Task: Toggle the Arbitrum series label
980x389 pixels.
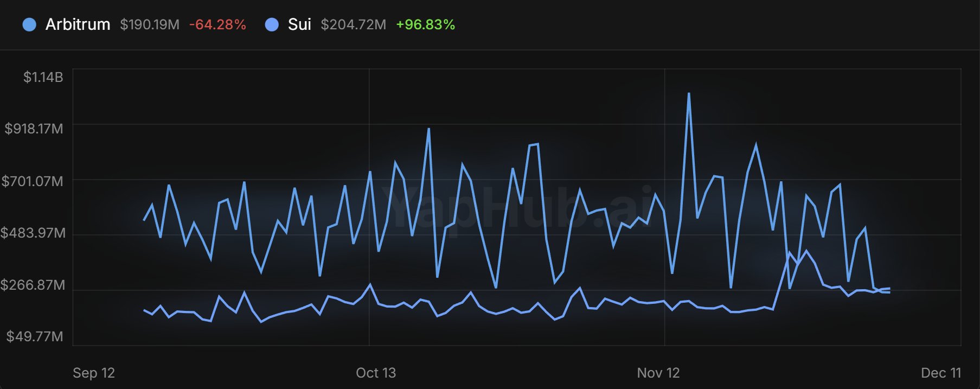Action: (78, 24)
